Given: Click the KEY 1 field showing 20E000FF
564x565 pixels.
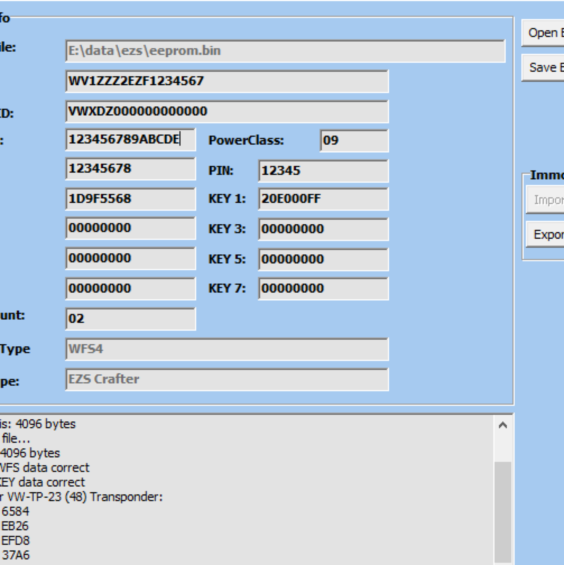Looking at the screenshot, I should click(323, 199).
